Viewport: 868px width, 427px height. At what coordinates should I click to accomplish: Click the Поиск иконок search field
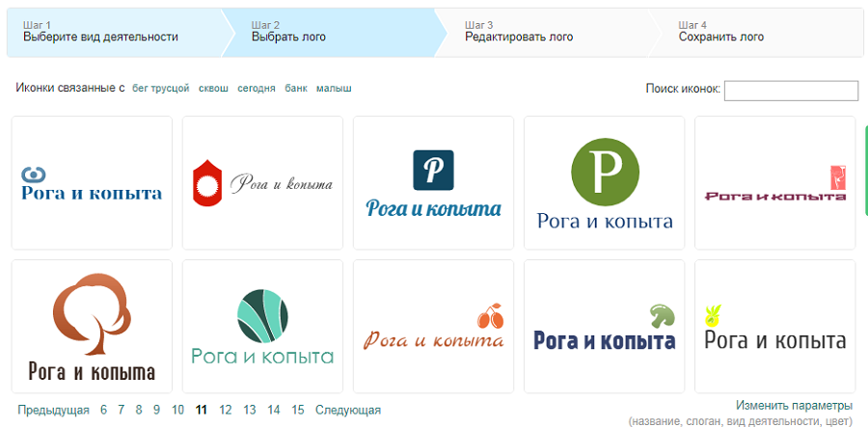click(x=791, y=91)
